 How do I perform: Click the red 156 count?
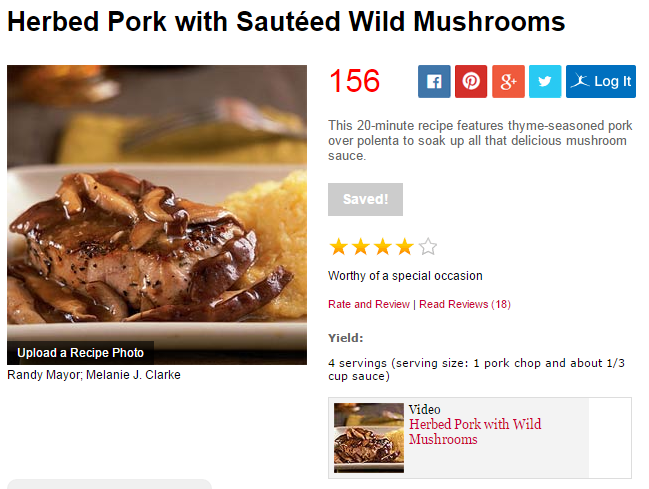[x=354, y=81]
